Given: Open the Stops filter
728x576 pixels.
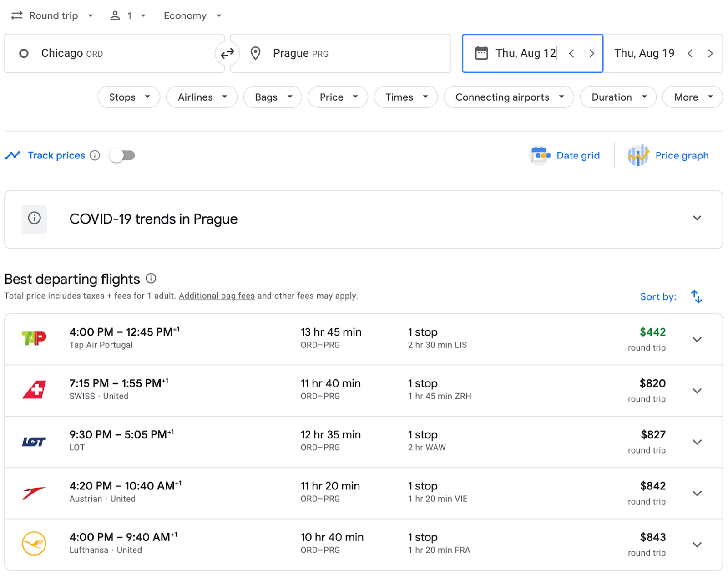Looking at the screenshot, I should click(129, 97).
